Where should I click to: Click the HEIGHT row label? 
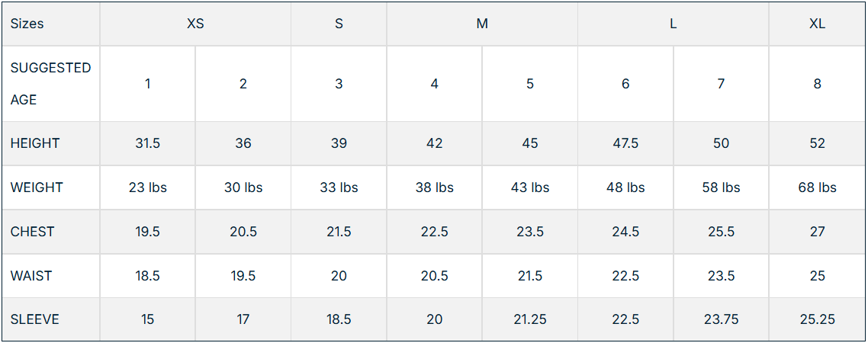tap(35, 143)
